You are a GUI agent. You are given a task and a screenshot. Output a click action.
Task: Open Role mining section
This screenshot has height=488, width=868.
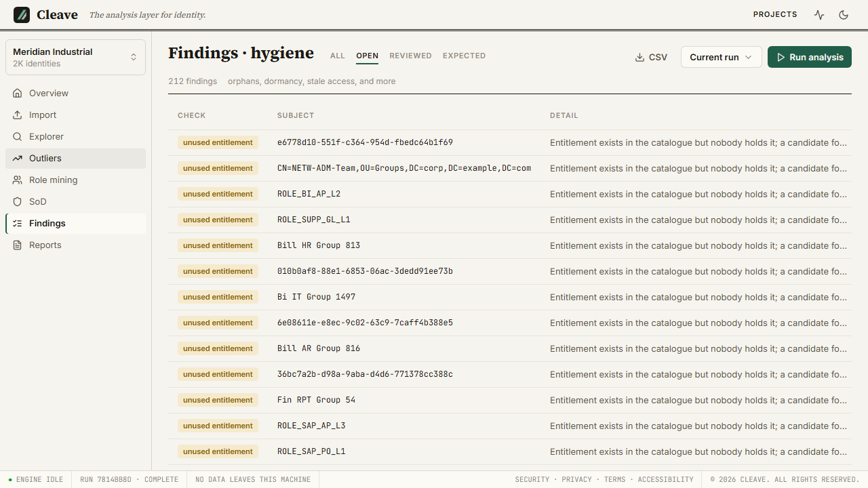(75, 180)
